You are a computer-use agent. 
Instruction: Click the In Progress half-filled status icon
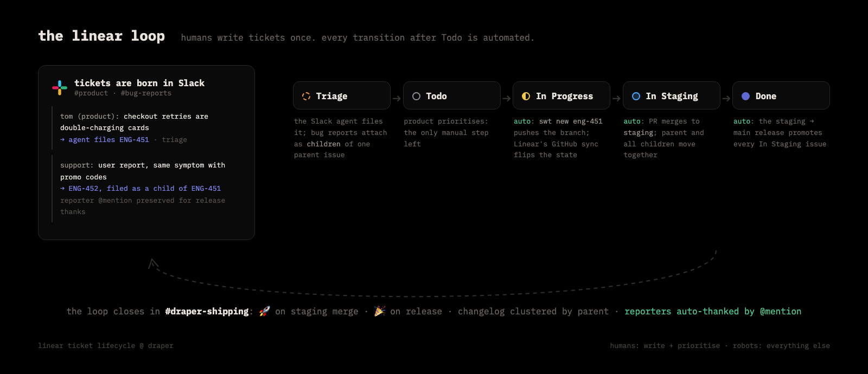click(526, 96)
